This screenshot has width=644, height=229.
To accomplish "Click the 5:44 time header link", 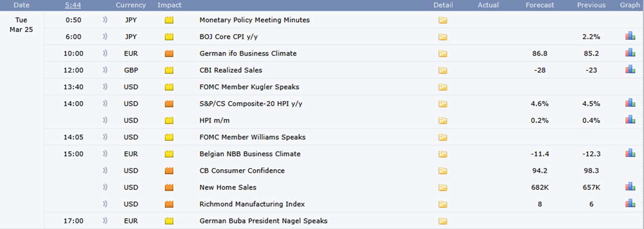I will pos(73,5).
